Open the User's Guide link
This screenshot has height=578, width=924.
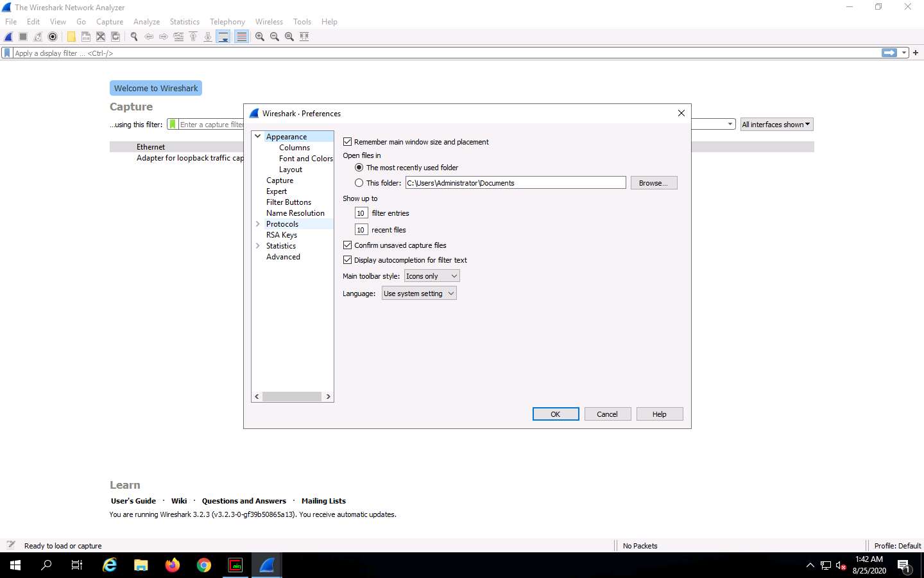pos(133,501)
